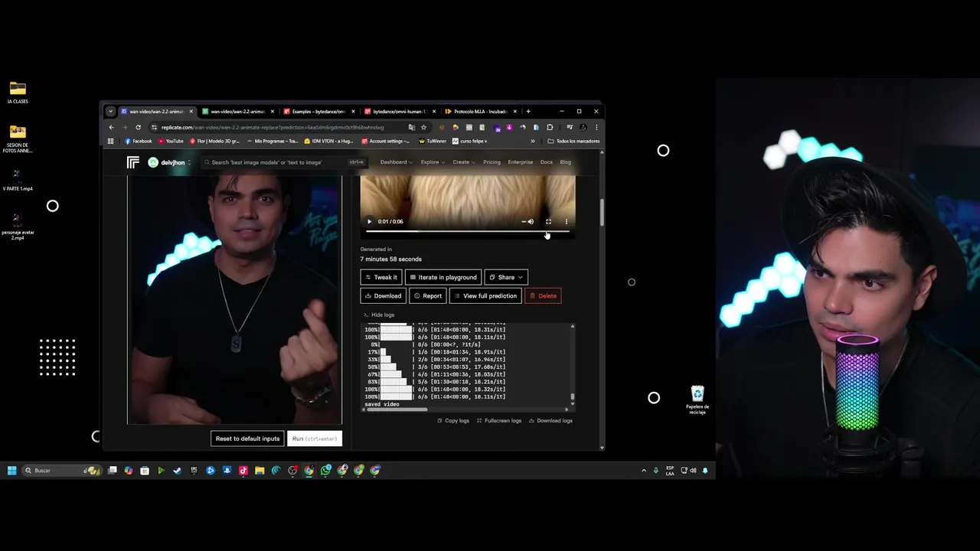
Task: Open TuWinner bookmark
Action: (433, 141)
